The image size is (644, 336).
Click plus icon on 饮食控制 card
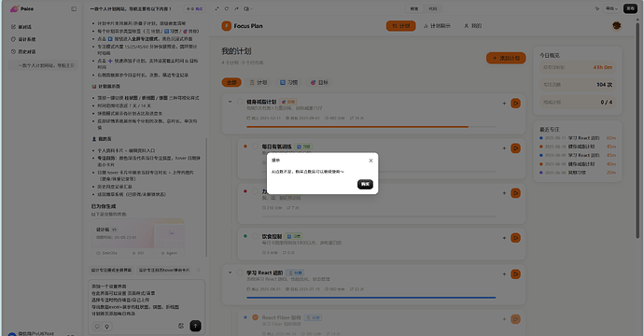[x=504, y=238]
